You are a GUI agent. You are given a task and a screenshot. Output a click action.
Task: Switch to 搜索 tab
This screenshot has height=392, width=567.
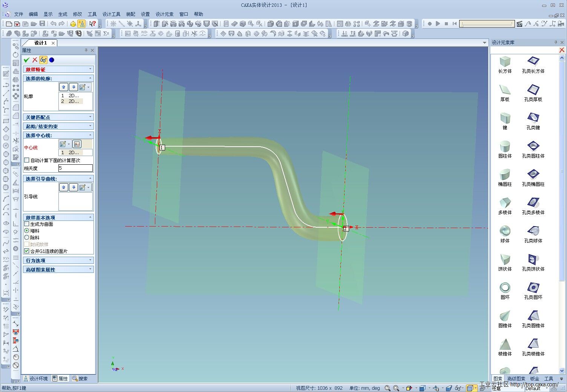pyautogui.click(x=80, y=378)
